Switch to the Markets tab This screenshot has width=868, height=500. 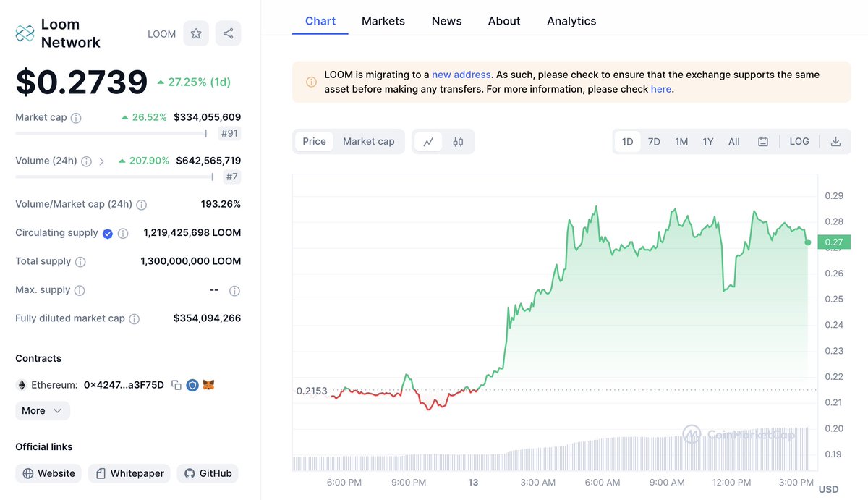(383, 20)
